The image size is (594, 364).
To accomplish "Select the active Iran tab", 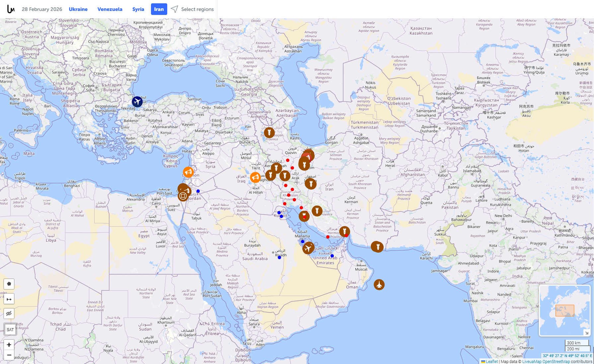I will 159,9.
